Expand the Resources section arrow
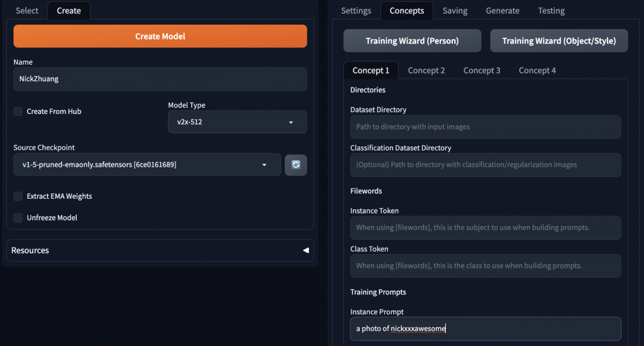Image resolution: width=644 pixels, height=346 pixels. (x=306, y=250)
